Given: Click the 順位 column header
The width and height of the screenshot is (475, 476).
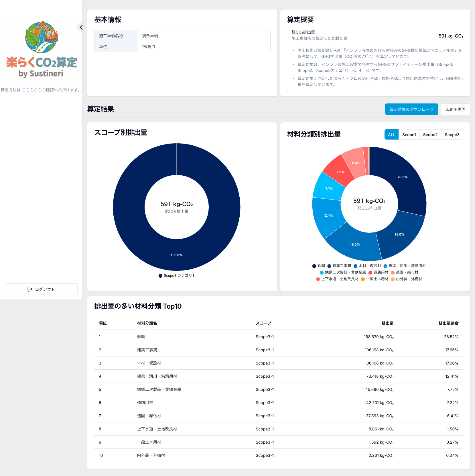Looking at the screenshot, I should coord(103,323).
